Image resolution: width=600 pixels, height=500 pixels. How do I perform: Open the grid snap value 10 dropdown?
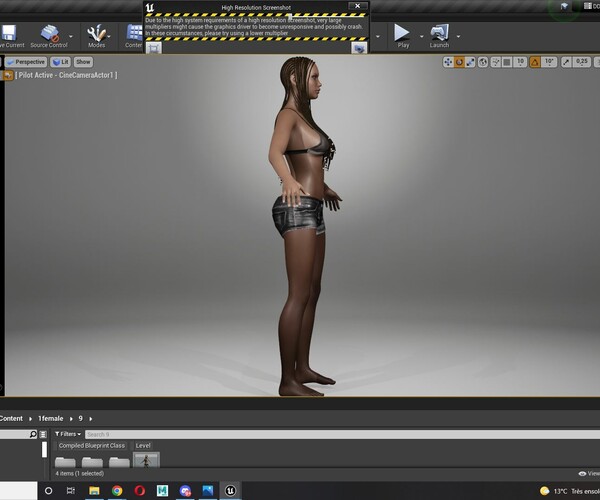tap(520, 62)
